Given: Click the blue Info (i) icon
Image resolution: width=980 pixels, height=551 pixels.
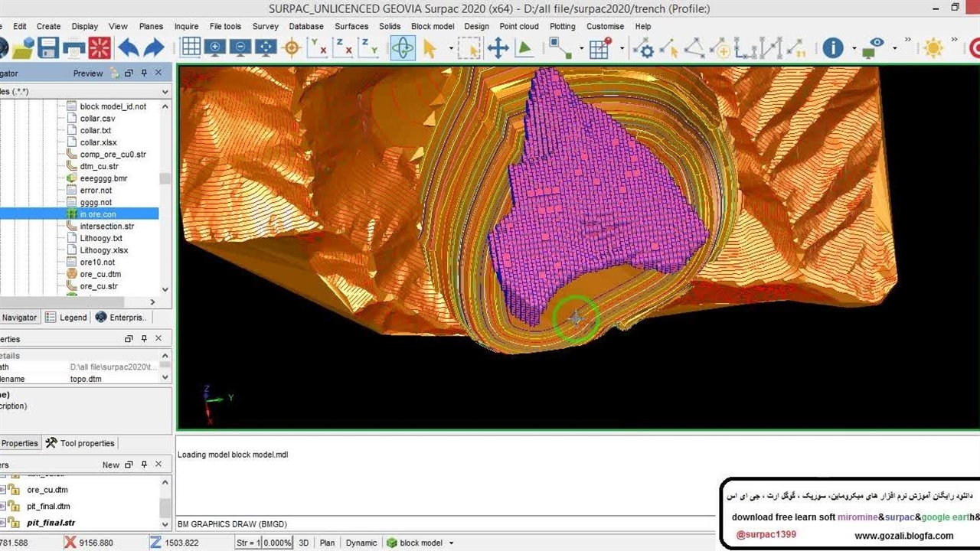Looking at the screenshot, I should [x=833, y=48].
